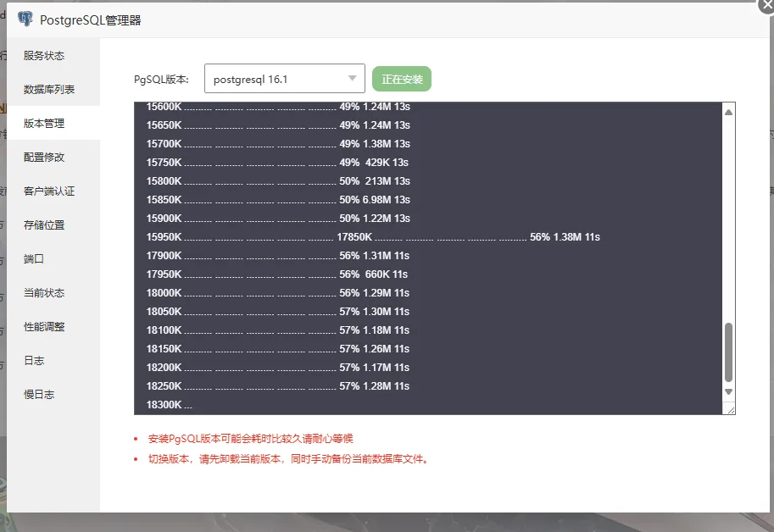
Task: Click the 安装PgSQL版本可能会耗时 notice text
Action: (251, 439)
